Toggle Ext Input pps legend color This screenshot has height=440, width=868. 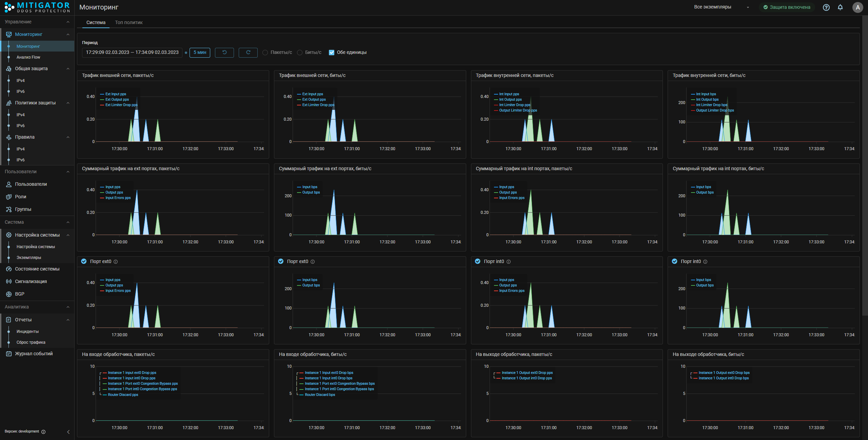pos(102,94)
